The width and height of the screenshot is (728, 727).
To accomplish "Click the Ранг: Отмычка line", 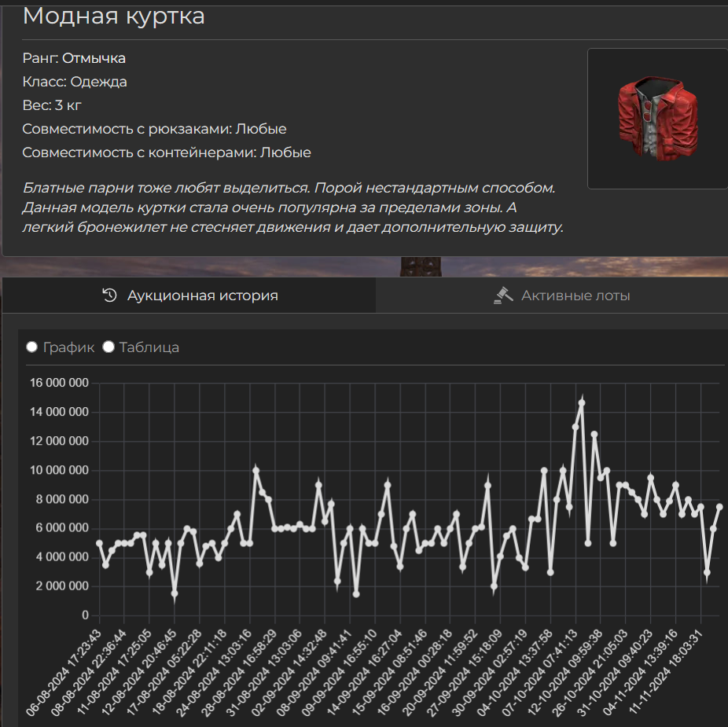I will 74,58.
